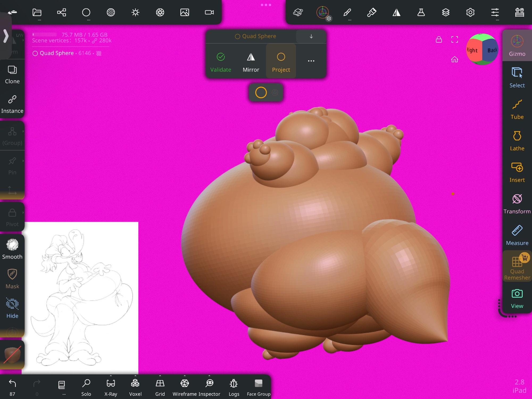Open the Layers stack icon
532x399 pixels.
click(x=446, y=13)
